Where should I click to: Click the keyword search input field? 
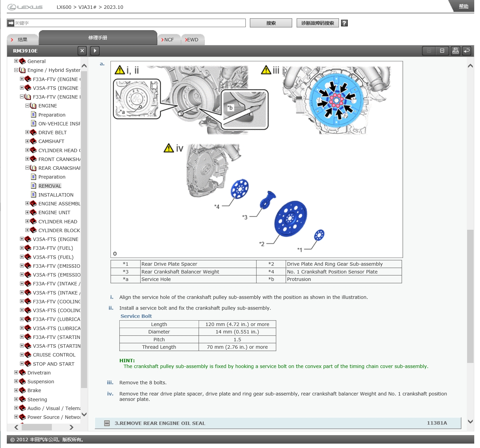pyautogui.click(x=129, y=23)
